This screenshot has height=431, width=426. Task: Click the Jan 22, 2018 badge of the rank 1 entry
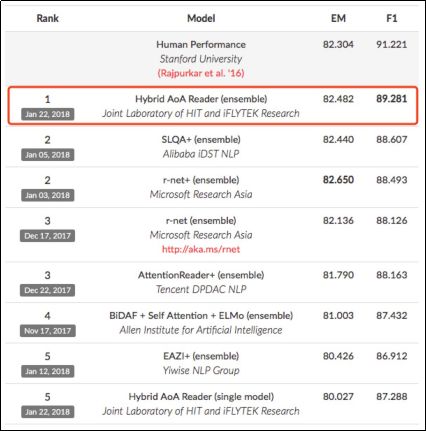click(48, 114)
